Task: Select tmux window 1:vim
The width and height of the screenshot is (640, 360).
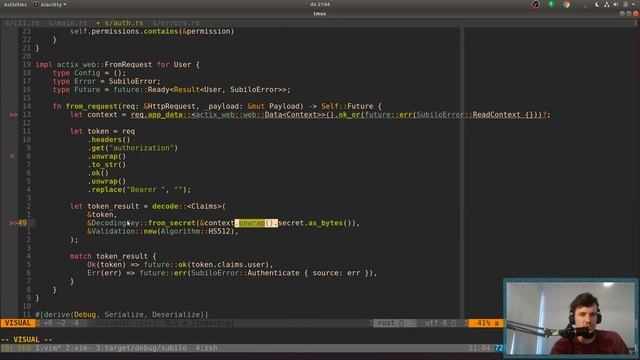Action: (x=48, y=348)
